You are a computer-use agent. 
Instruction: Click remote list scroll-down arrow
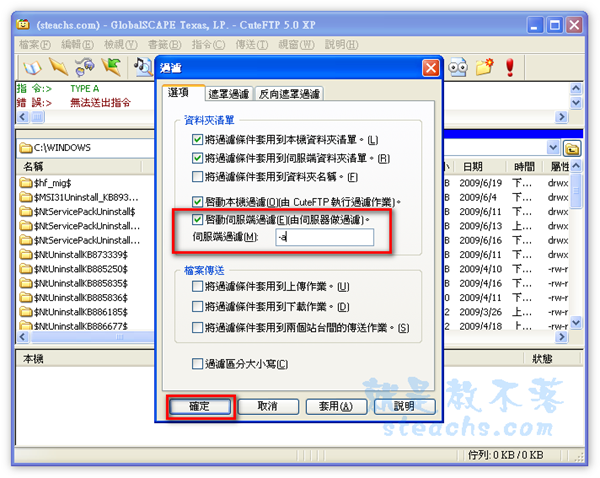pos(576,323)
